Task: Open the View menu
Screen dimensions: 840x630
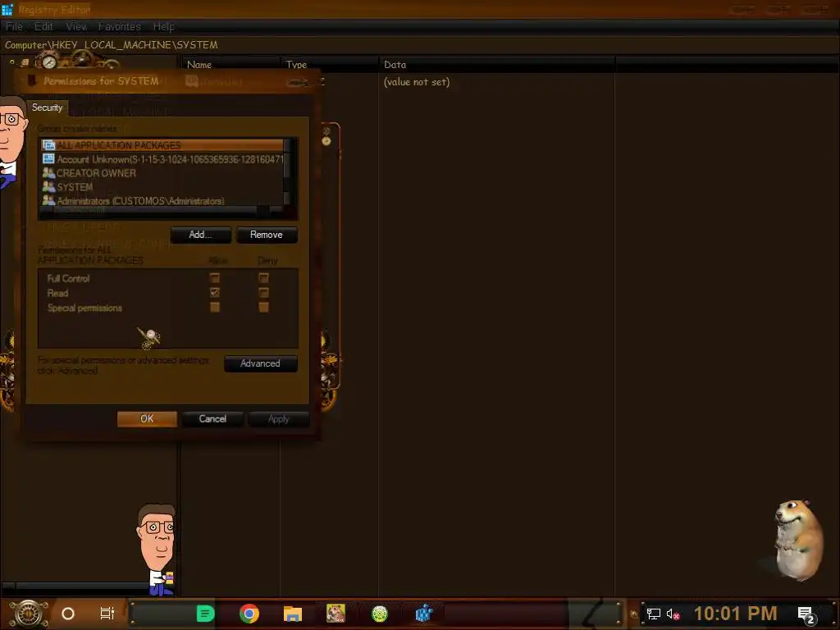Action: (76, 26)
